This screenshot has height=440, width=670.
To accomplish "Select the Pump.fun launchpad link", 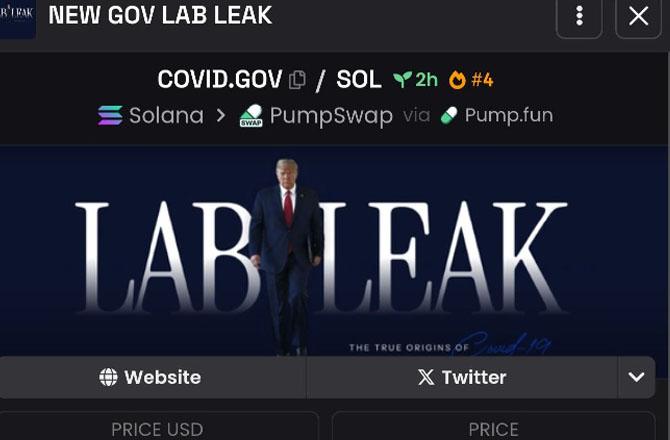I will (497, 115).
